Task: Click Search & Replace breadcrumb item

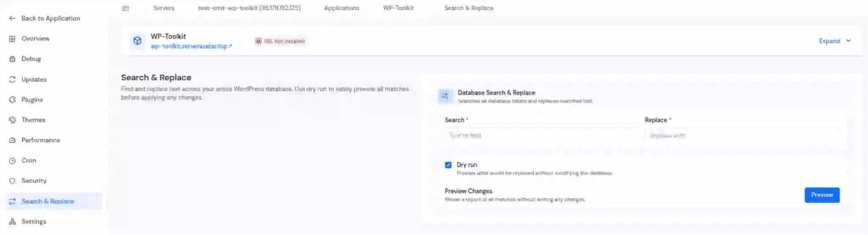Action: click(469, 8)
